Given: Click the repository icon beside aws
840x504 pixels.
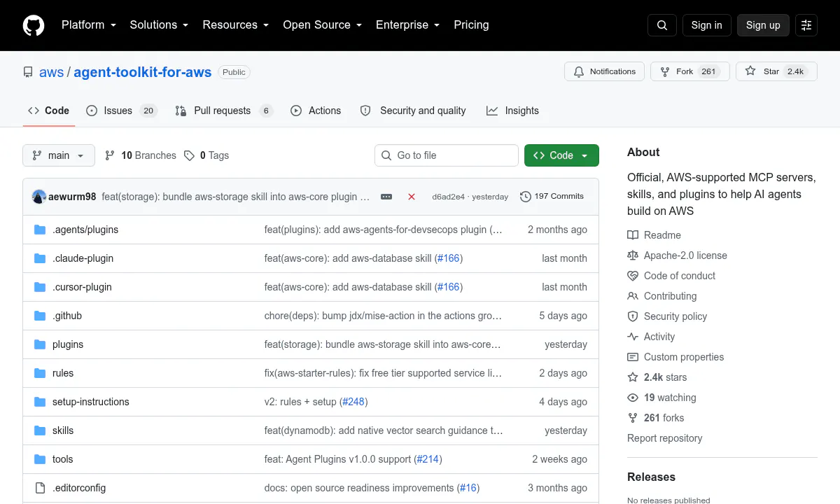Looking at the screenshot, I should (x=28, y=72).
